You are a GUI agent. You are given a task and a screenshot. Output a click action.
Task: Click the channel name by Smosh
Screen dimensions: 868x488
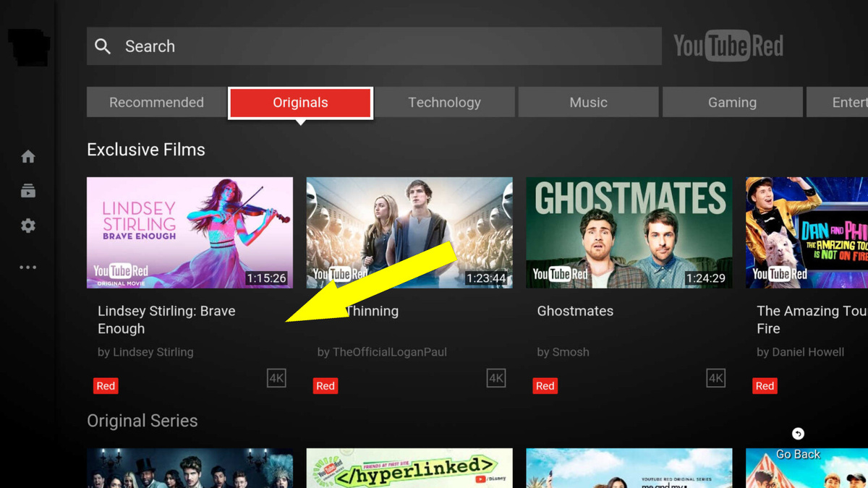tap(563, 352)
